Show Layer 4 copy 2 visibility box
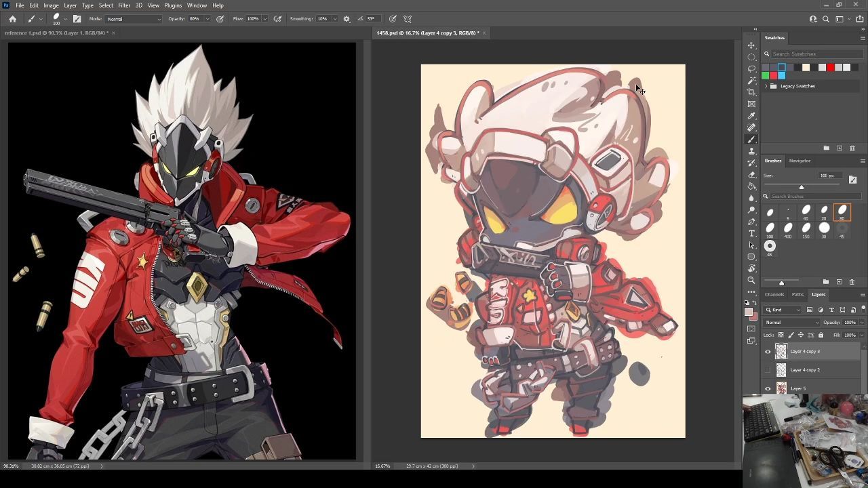 click(x=768, y=370)
